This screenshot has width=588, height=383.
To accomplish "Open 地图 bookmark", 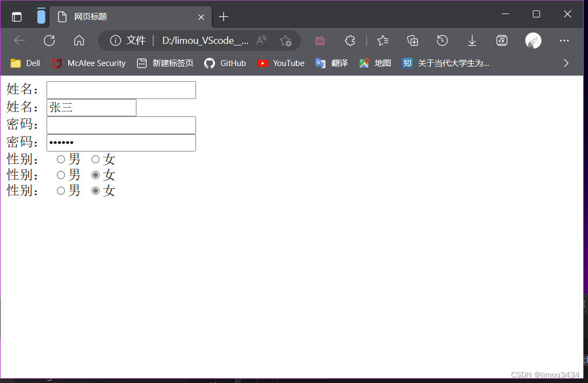I will click(x=375, y=63).
